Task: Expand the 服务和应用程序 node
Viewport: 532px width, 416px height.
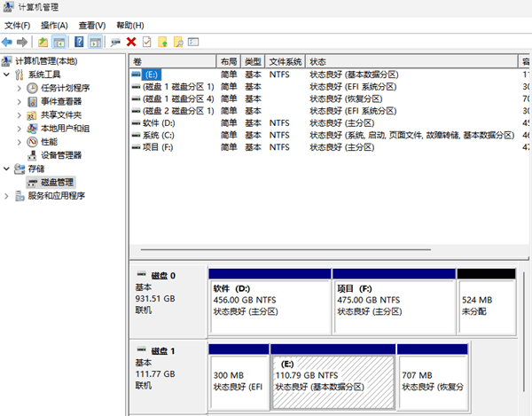Action: tap(8, 195)
